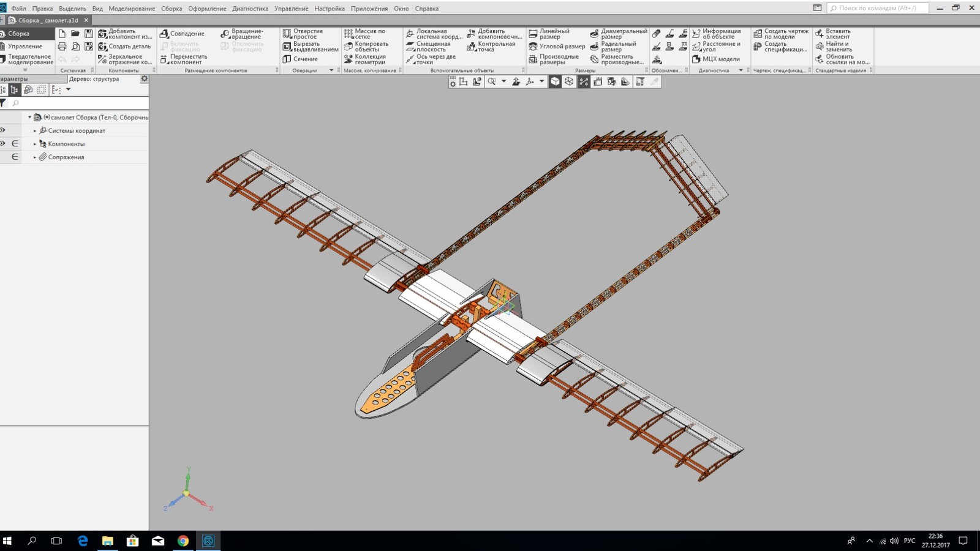
Task: Open print preview with the magnifier page icon
Action: click(x=75, y=47)
